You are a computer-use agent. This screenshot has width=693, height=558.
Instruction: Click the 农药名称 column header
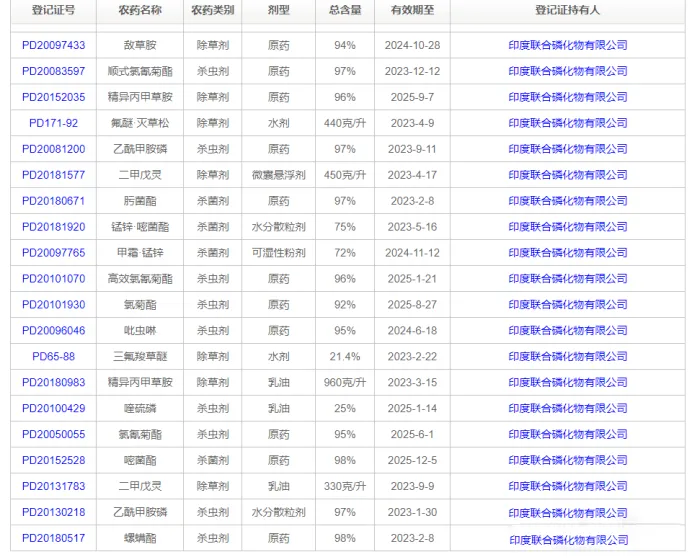point(140,10)
